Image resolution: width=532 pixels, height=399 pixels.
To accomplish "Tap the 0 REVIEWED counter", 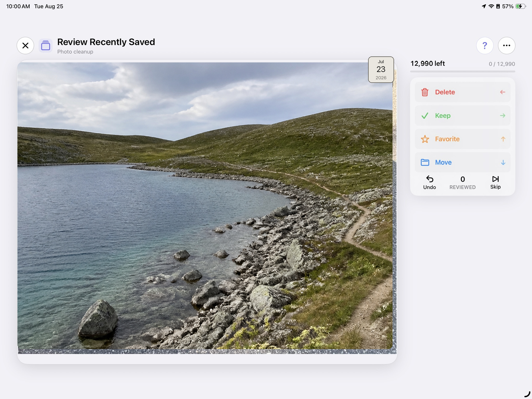I will click(x=462, y=183).
